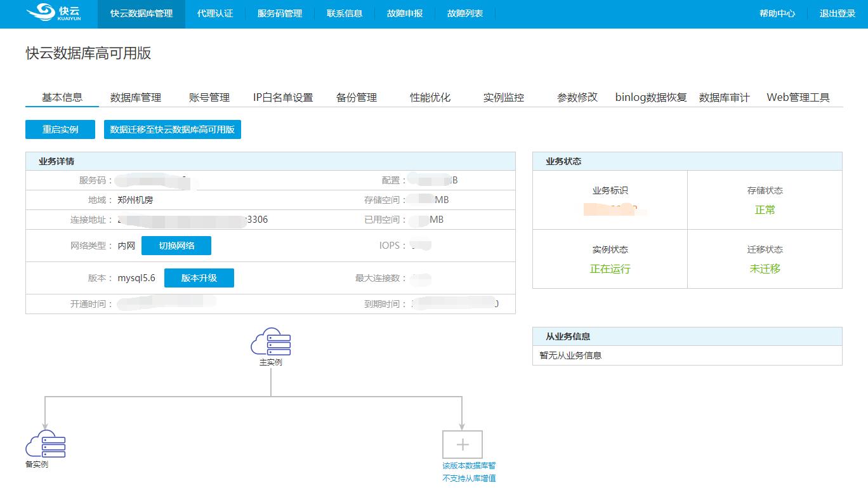Open the IP白名单设置 tab
This screenshot has height=502, width=868.
(x=283, y=97)
